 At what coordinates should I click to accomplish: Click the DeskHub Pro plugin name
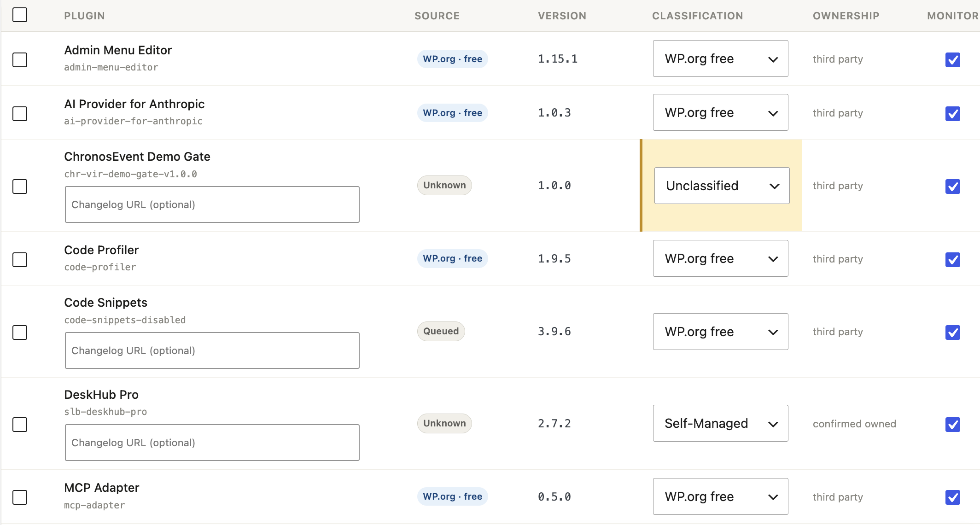101,395
